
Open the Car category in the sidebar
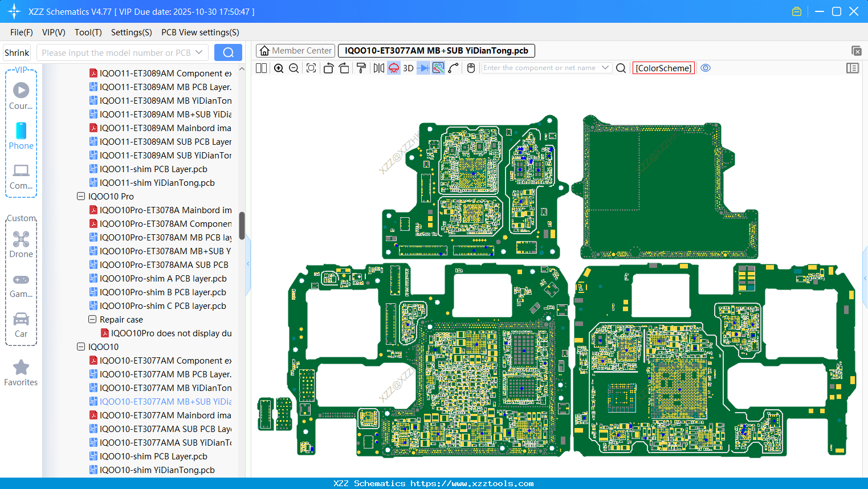coord(21,325)
